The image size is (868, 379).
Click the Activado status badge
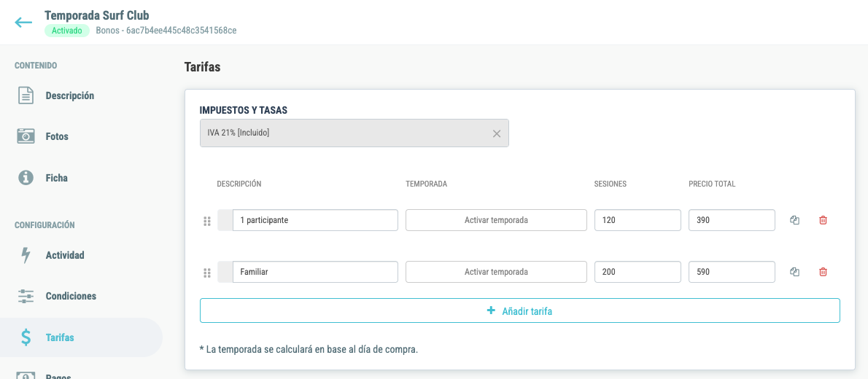pyautogui.click(x=67, y=31)
